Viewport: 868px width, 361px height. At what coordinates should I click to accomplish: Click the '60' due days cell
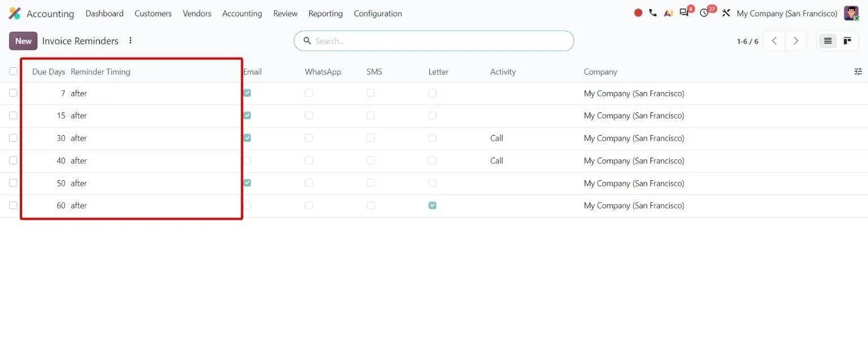60,206
